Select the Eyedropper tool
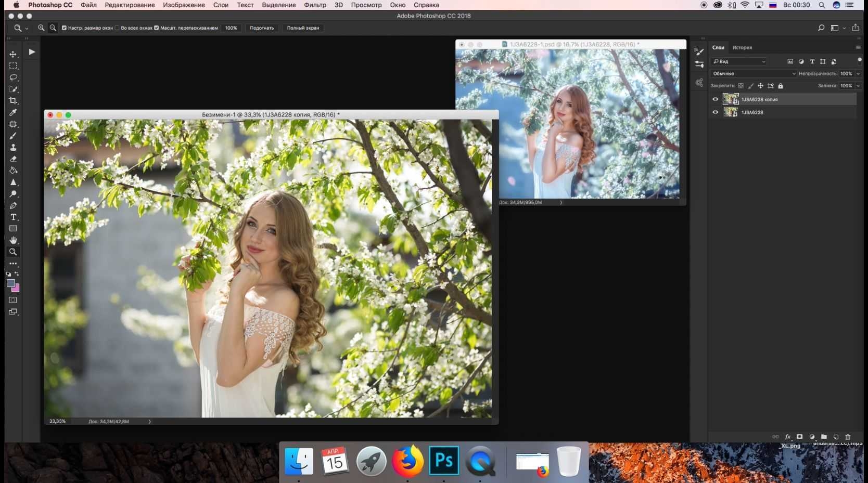Screen dimensions: 868x483 coord(13,112)
